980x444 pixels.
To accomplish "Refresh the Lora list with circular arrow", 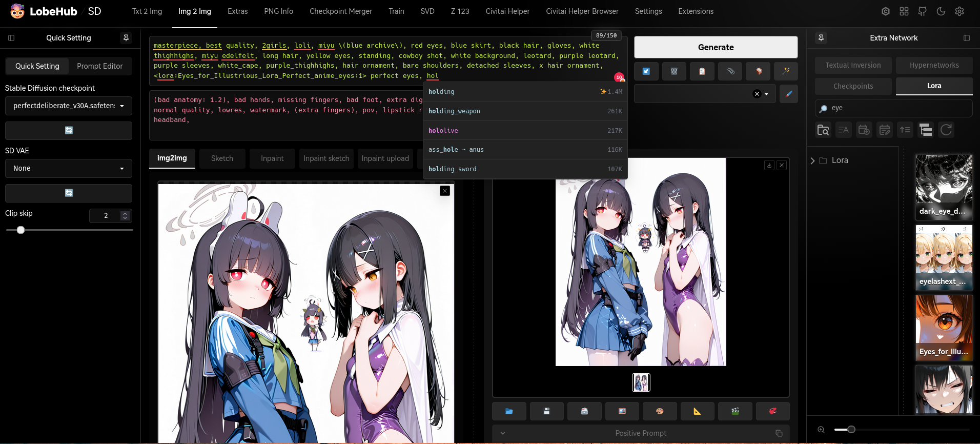I will click(946, 130).
